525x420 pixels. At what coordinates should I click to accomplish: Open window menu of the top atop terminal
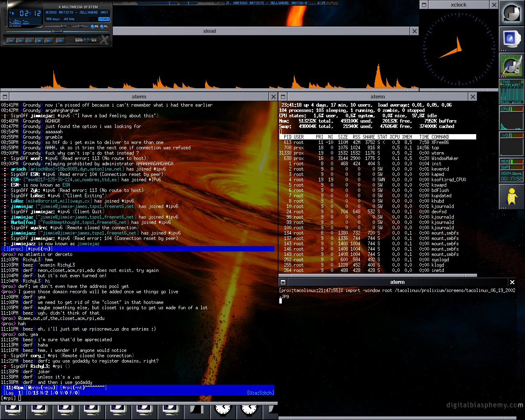283,97
